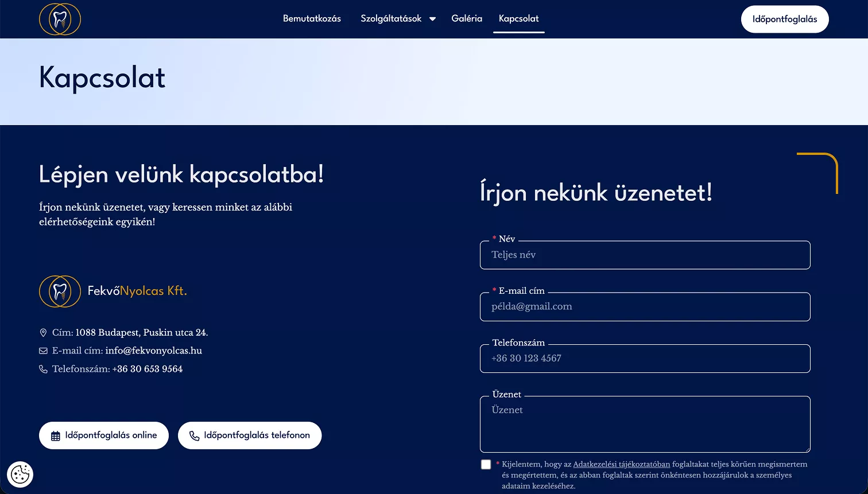Click the Időpontfoglalás telefonon button
The width and height of the screenshot is (868, 494).
pos(250,435)
